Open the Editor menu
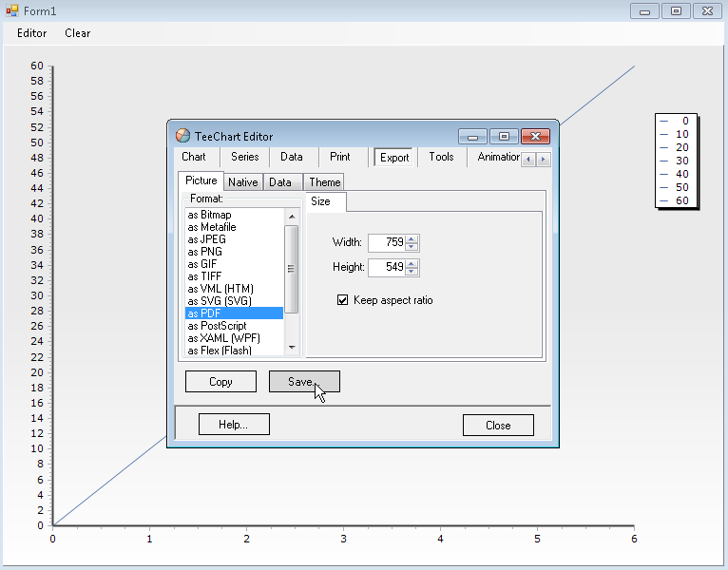 click(32, 33)
